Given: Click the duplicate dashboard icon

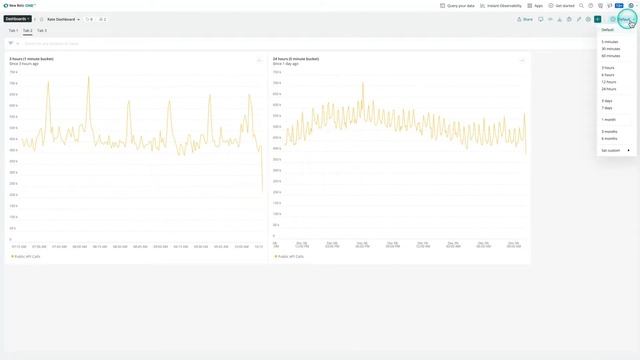Looking at the screenshot, I should pos(569,19).
